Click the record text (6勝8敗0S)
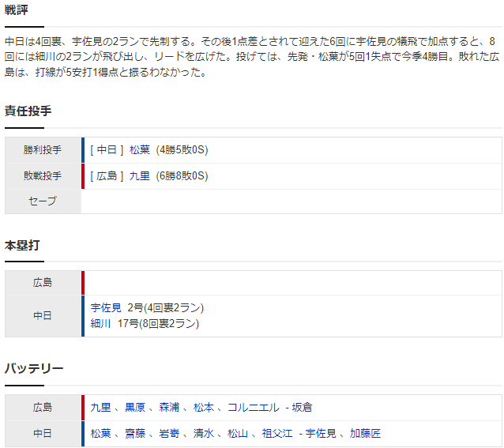 pos(182,175)
